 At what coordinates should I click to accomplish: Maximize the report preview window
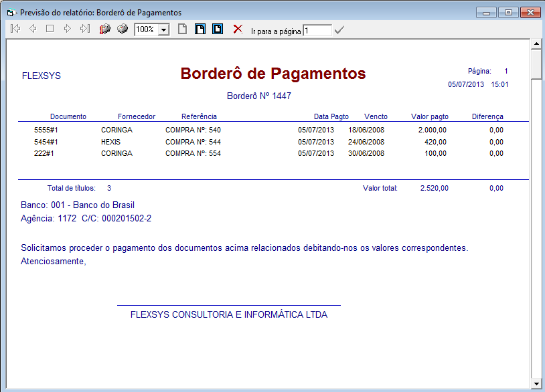508,13
